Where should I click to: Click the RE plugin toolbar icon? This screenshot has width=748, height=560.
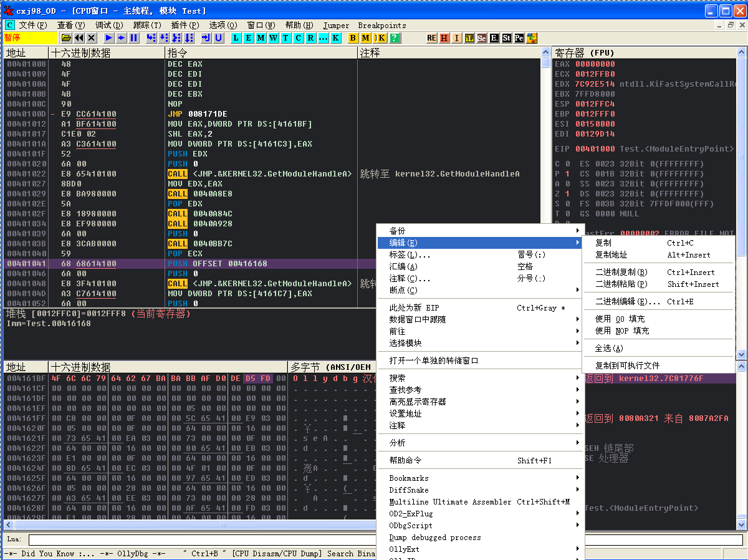pos(431,38)
